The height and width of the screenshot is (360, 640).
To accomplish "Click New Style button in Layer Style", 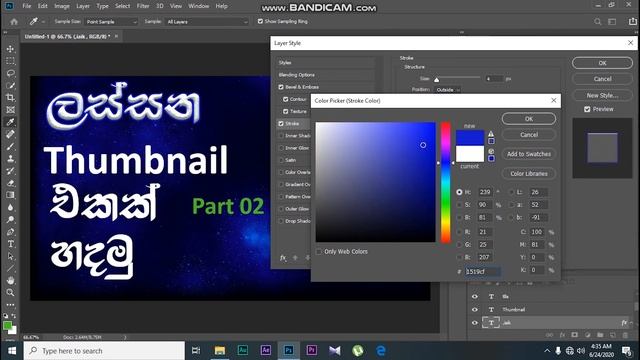I will (602, 96).
